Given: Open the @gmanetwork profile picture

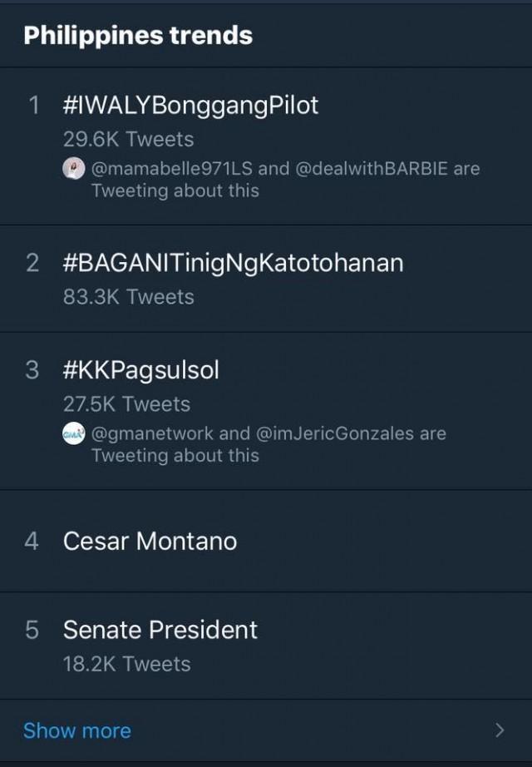Looking at the screenshot, I should (x=73, y=433).
